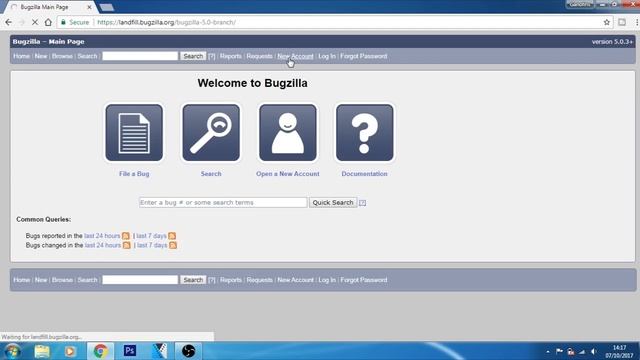Screen dimensions: 640x360
Task: Click the magnifying glass Search icon
Action: (x=211, y=133)
